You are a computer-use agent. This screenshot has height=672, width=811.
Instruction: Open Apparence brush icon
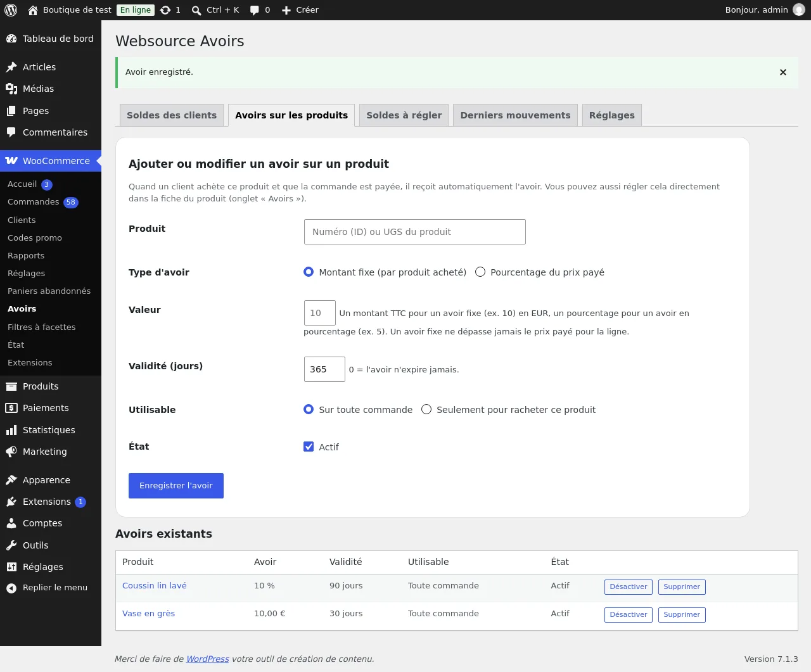point(11,480)
